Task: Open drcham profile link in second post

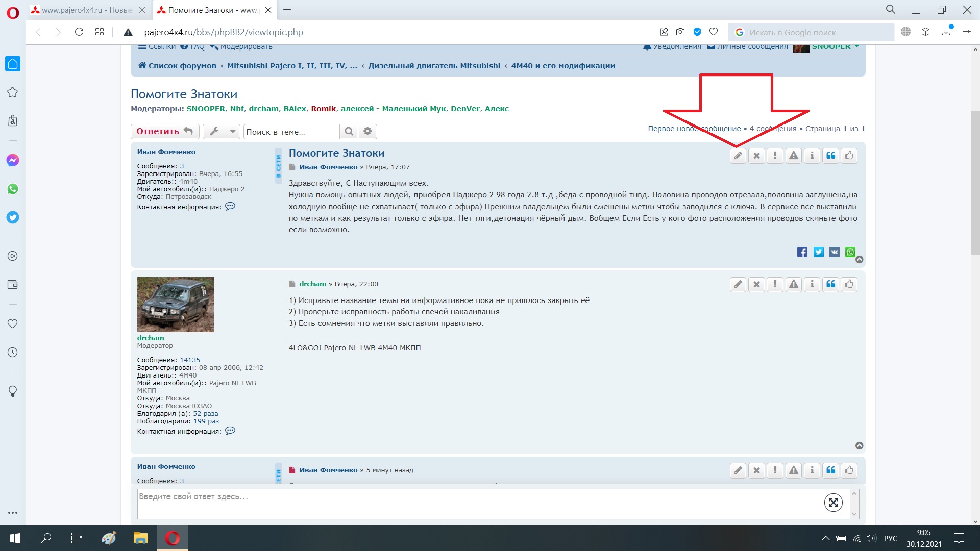Action: click(312, 284)
